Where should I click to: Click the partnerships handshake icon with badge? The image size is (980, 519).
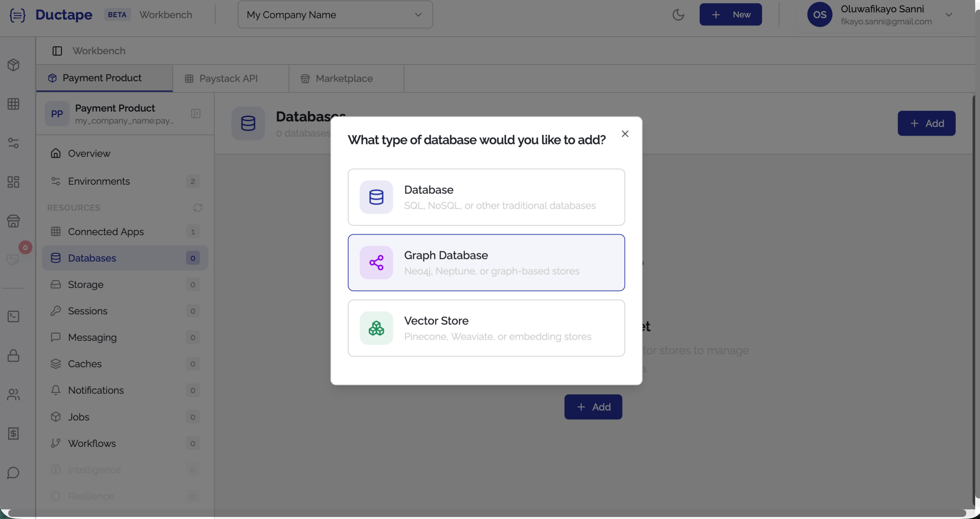(x=13, y=260)
